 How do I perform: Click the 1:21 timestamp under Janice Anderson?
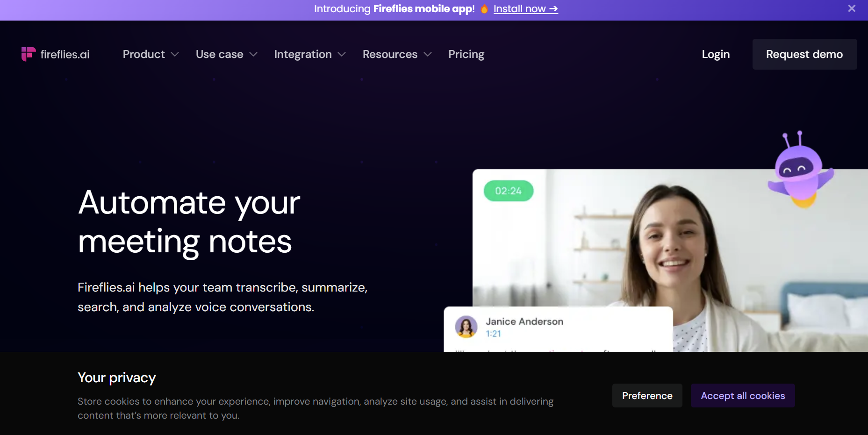493,334
